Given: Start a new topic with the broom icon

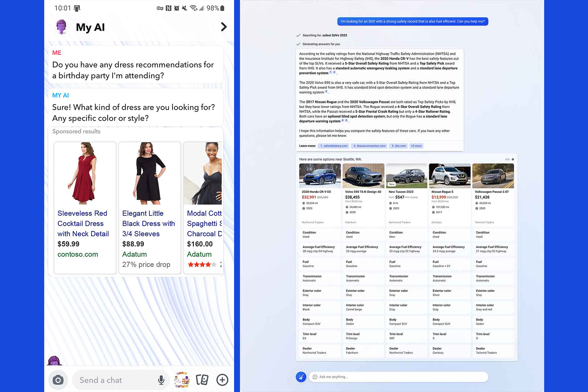Looking at the screenshot, I should tap(301, 377).
